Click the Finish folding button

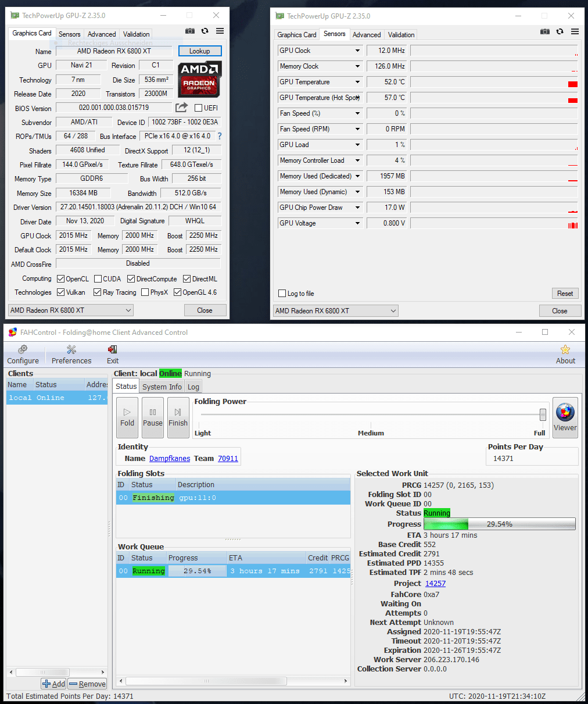(x=178, y=418)
